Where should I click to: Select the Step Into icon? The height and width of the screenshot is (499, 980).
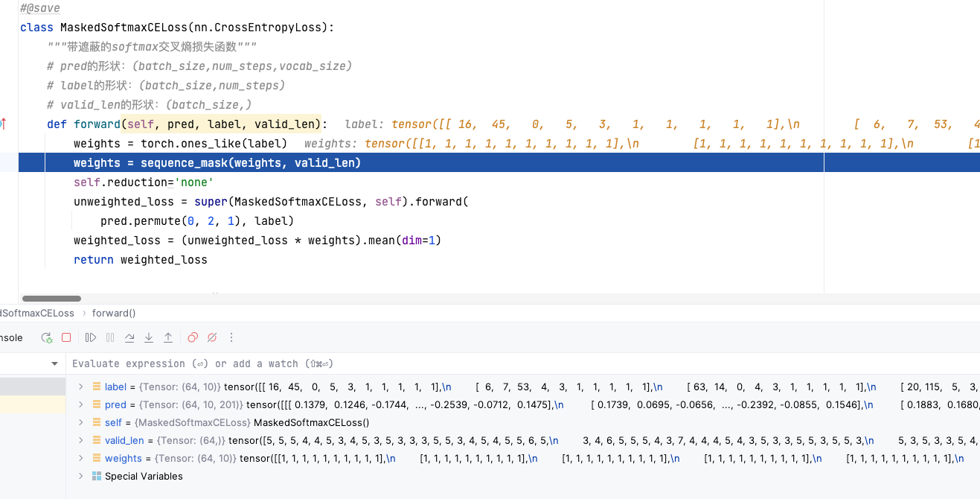pos(148,337)
